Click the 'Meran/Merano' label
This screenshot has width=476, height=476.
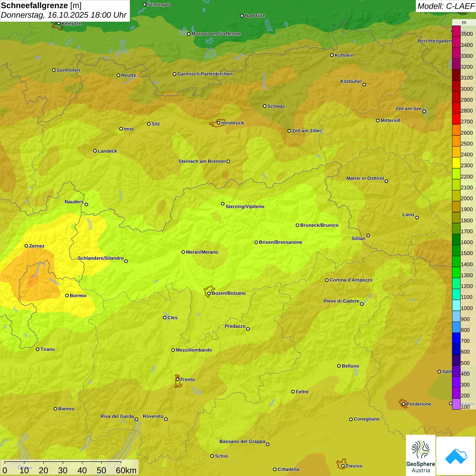[x=202, y=252]
